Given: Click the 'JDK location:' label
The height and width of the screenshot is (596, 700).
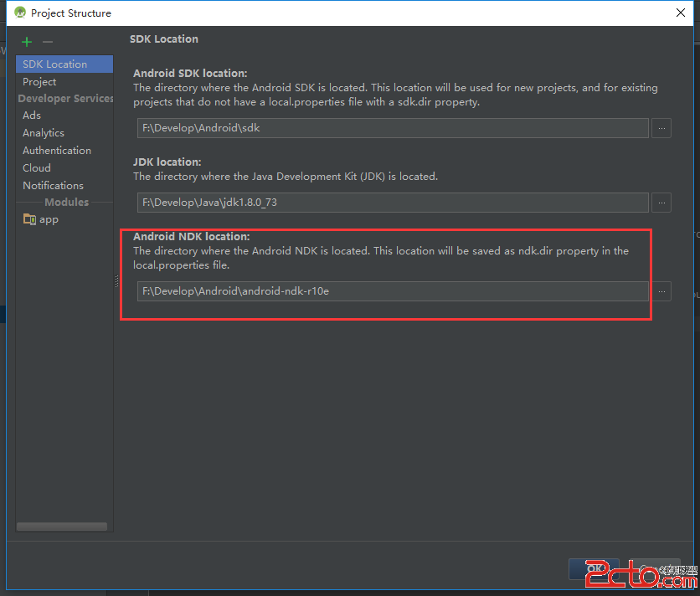Looking at the screenshot, I should click(167, 162).
